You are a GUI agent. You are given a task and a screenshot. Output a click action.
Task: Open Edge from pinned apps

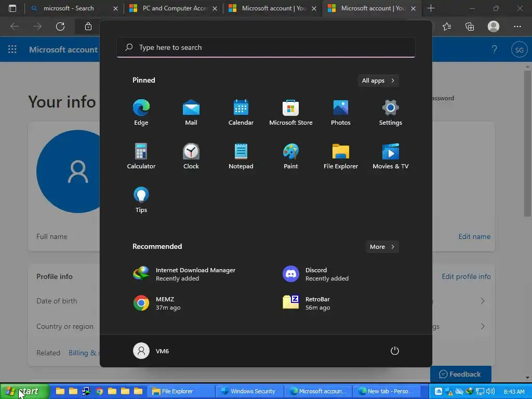tap(141, 113)
